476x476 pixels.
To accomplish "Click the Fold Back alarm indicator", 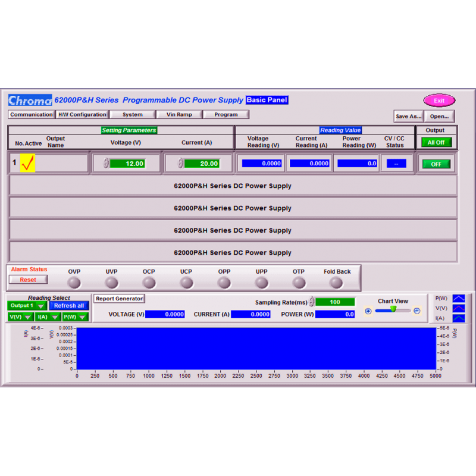I will (336, 283).
